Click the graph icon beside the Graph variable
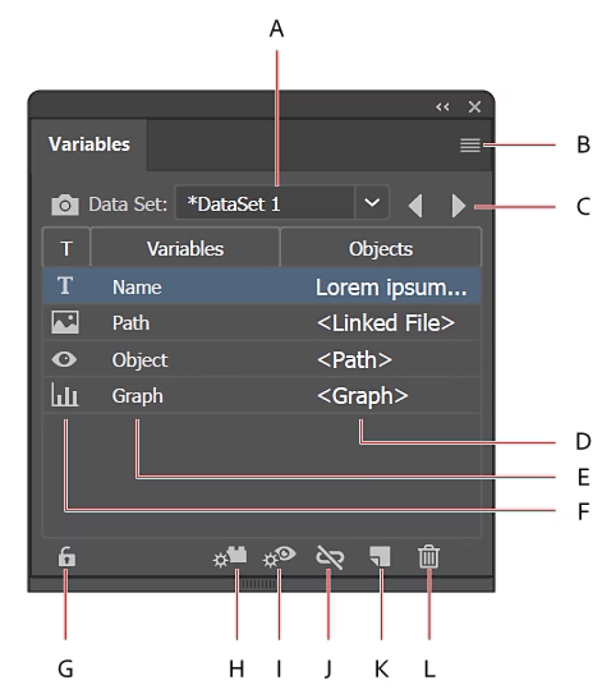This screenshot has width=616, height=694. (x=64, y=396)
